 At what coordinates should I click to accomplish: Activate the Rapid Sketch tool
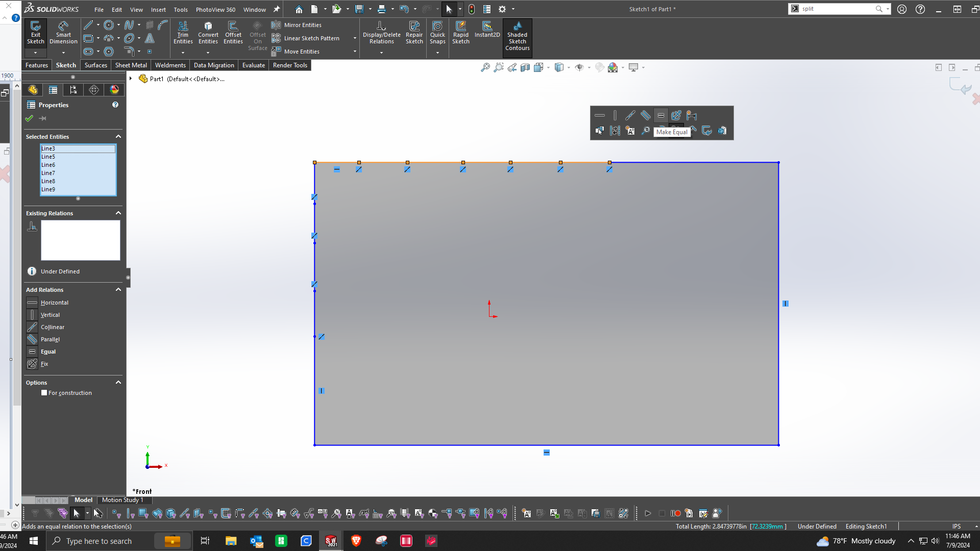(460, 33)
